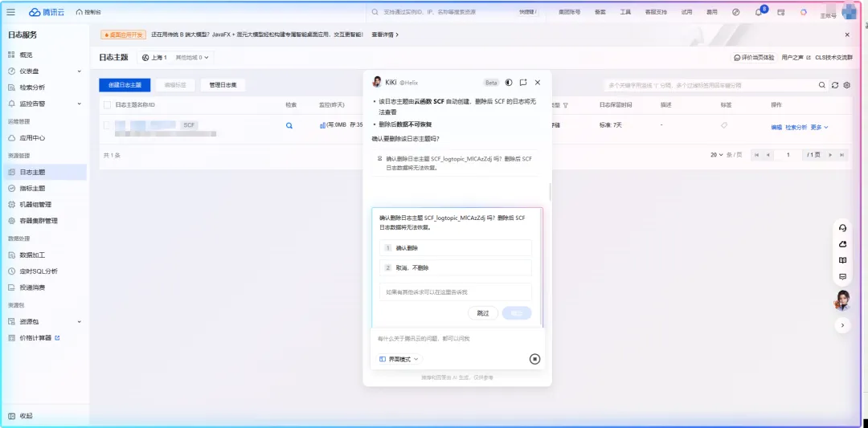Click KiKi new chat icon
The width and height of the screenshot is (868, 428).
coord(523,83)
